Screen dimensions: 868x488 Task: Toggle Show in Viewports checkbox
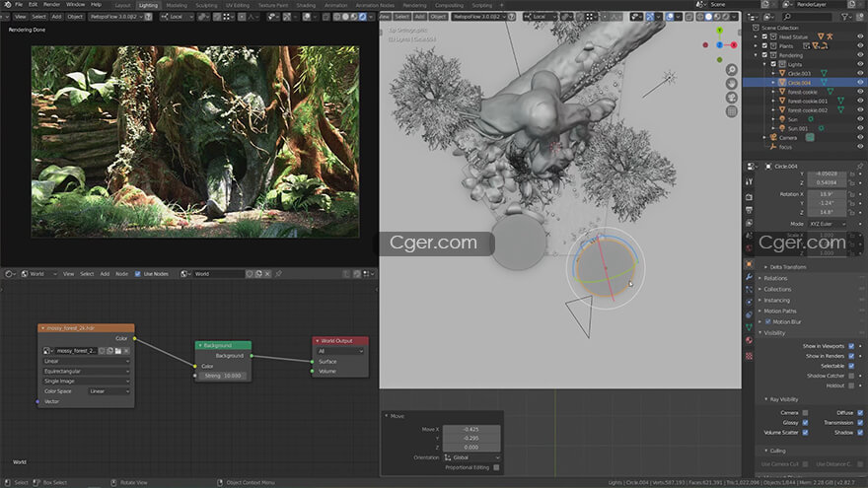point(851,346)
